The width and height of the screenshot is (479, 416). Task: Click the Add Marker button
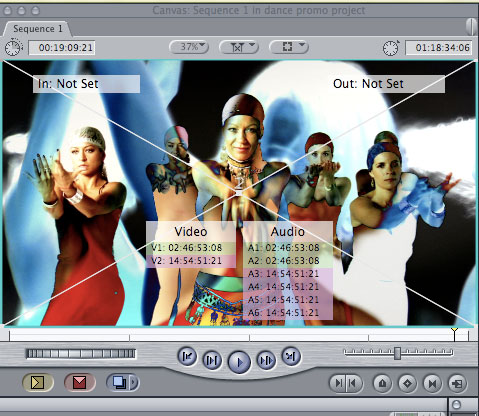[382, 383]
